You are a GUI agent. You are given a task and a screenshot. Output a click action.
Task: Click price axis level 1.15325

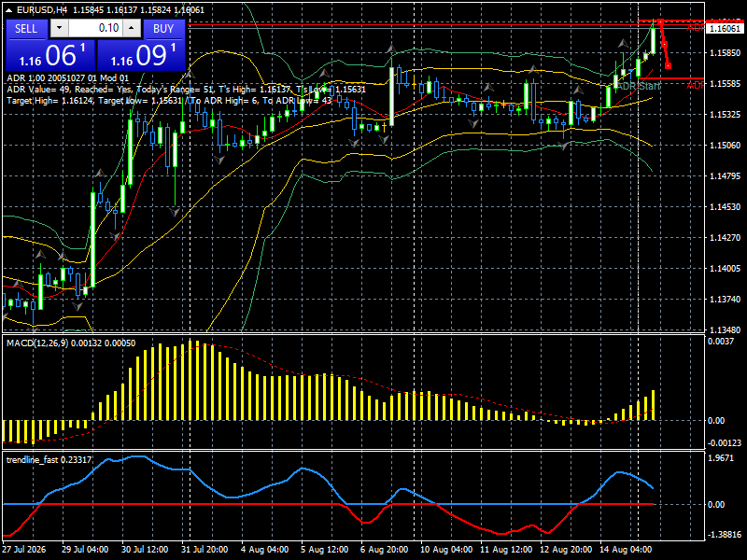click(726, 114)
